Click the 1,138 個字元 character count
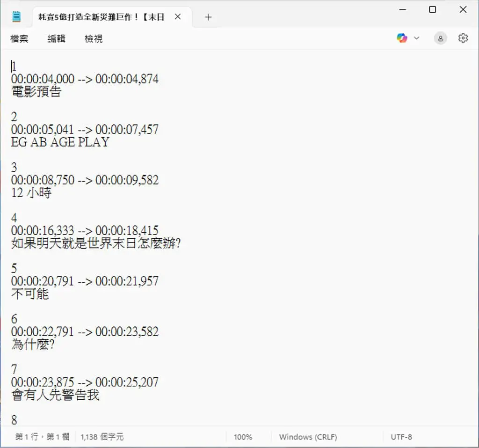This screenshot has height=448, width=479. [x=102, y=437]
